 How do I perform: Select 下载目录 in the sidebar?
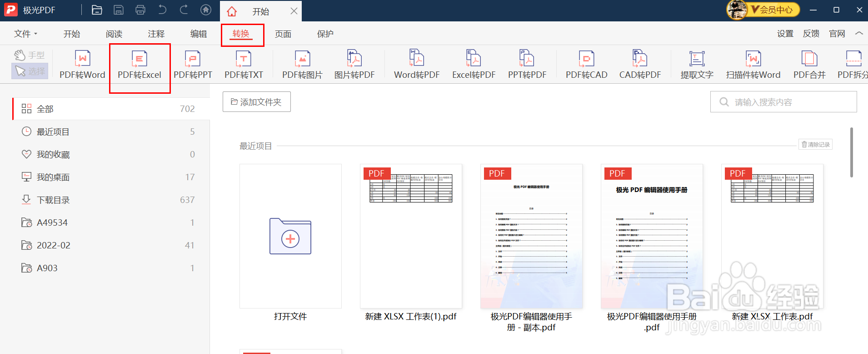click(x=111, y=200)
